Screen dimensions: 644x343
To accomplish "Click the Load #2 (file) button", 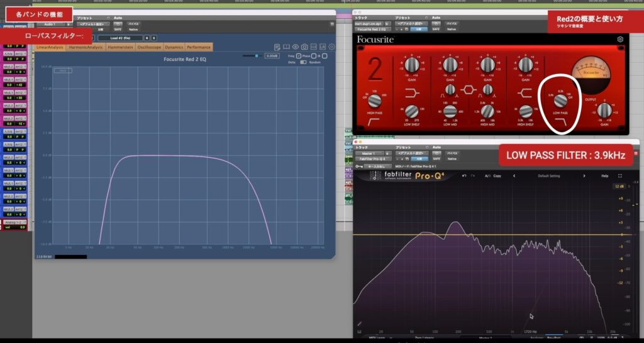I will point(120,38).
